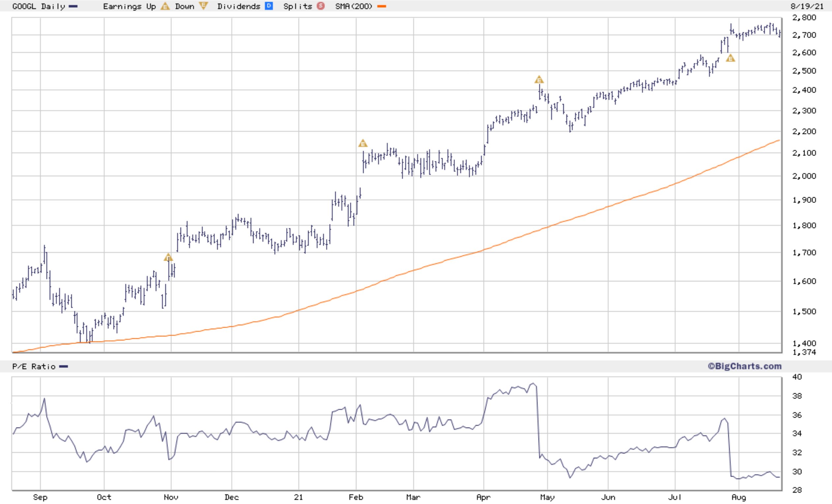Click the orange SMA(200) legend swatch
The width and height of the screenshot is (832, 504).
(x=382, y=6)
